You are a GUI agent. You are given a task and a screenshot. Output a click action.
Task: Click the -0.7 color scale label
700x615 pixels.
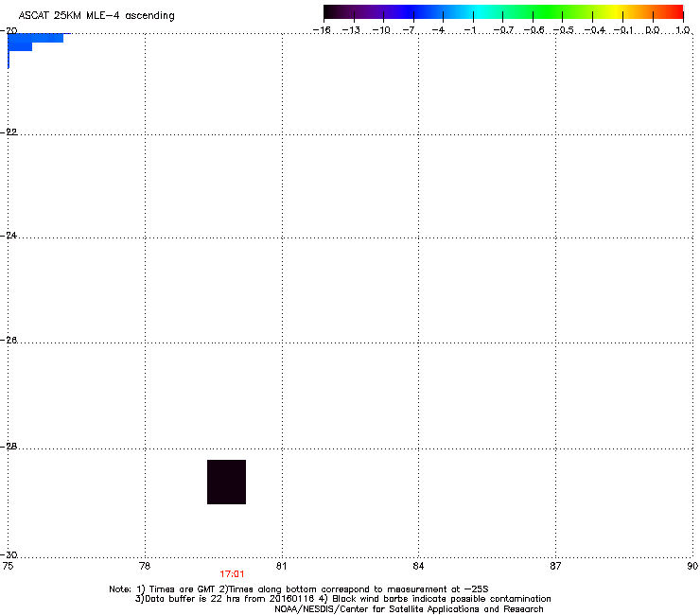click(503, 30)
